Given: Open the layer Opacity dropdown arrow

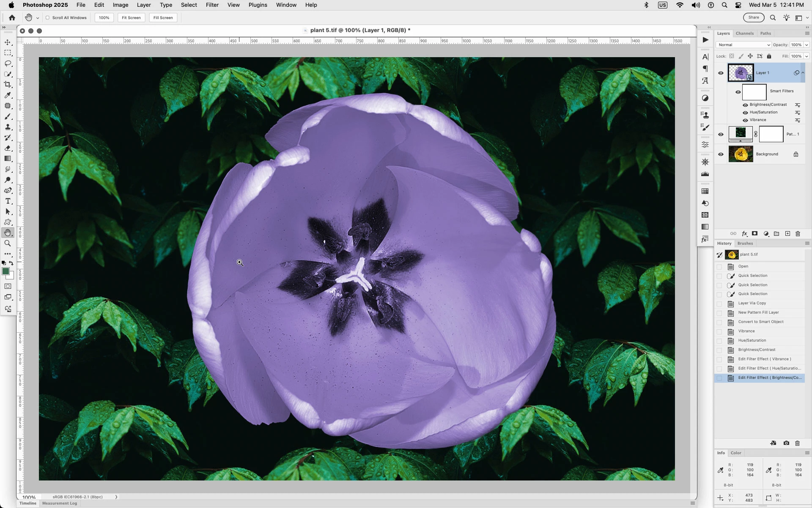Looking at the screenshot, I should [806, 45].
